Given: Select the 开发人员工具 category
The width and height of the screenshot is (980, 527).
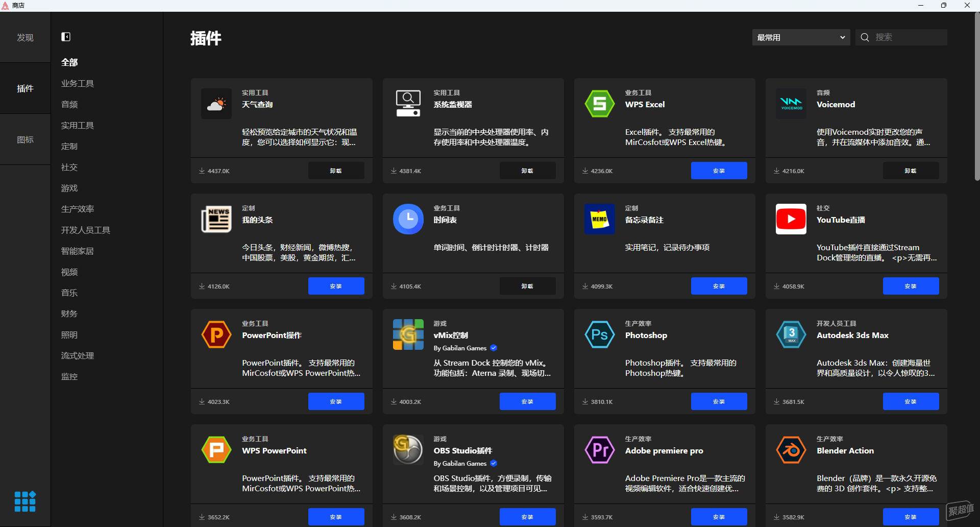Looking at the screenshot, I should tap(86, 230).
